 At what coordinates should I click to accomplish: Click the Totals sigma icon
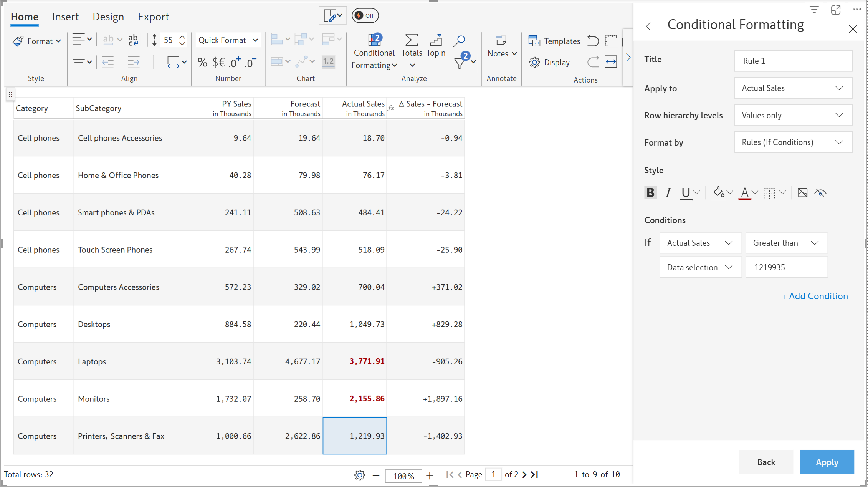[411, 40]
